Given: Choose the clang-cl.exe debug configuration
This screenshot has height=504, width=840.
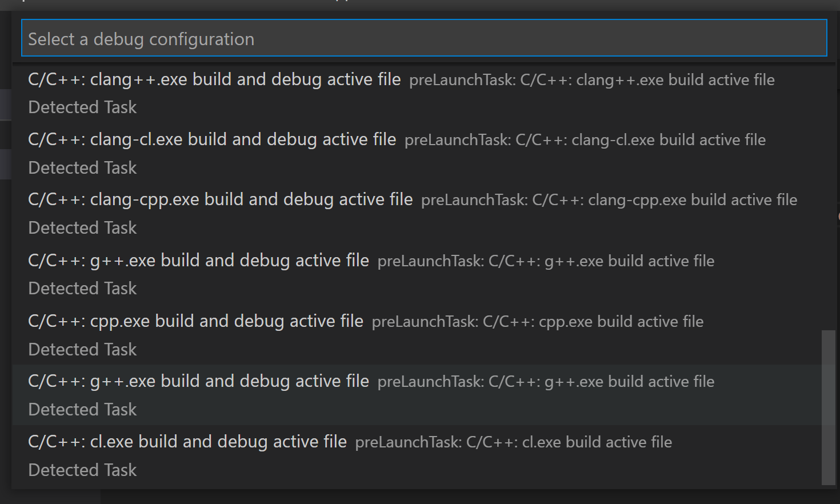Looking at the screenshot, I should pos(212,139).
